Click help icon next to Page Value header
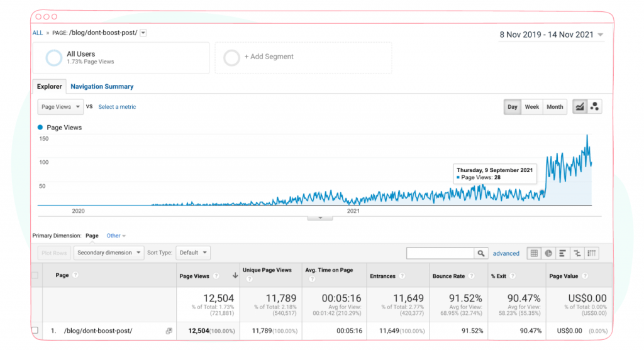The image size is (644, 350). (x=585, y=276)
